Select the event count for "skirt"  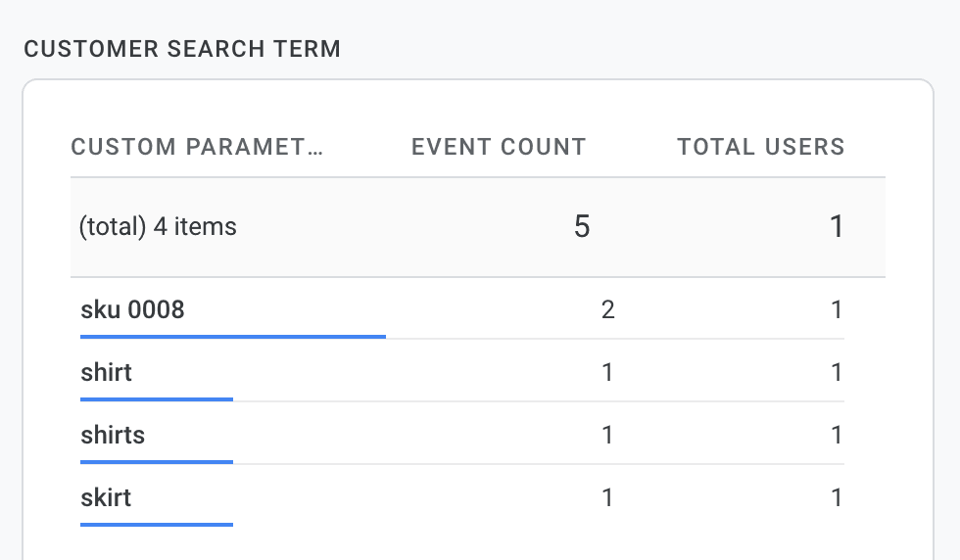607,497
